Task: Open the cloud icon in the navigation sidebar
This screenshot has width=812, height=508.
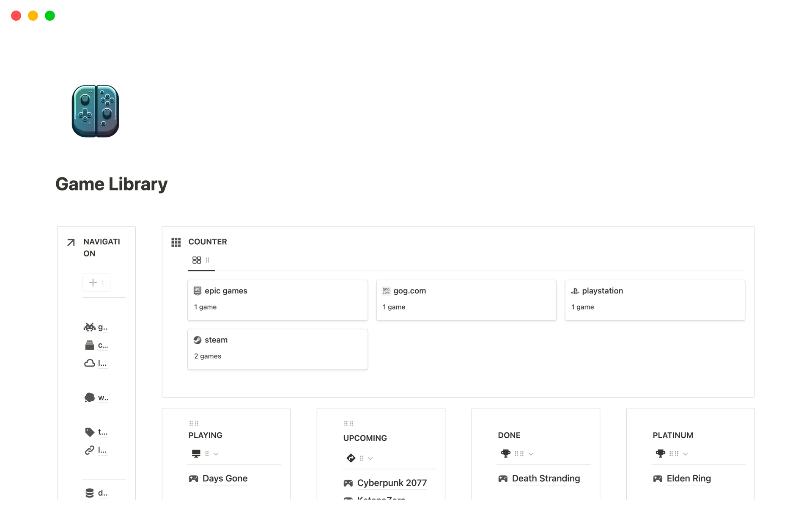Action: (89, 363)
